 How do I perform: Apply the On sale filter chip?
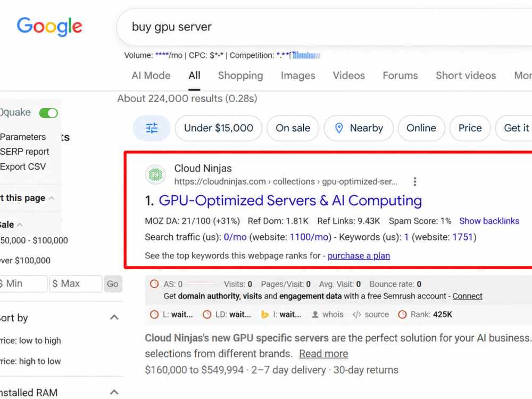tap(293, 128)
